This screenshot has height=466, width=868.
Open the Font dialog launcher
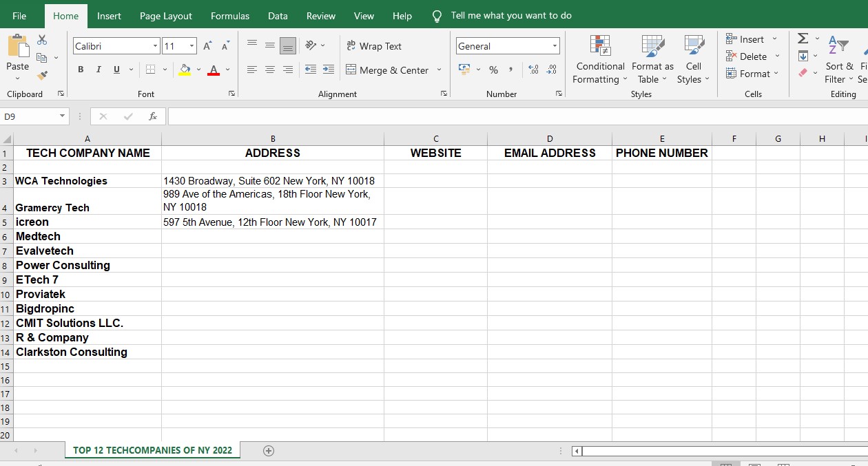[x=231, y=94]
